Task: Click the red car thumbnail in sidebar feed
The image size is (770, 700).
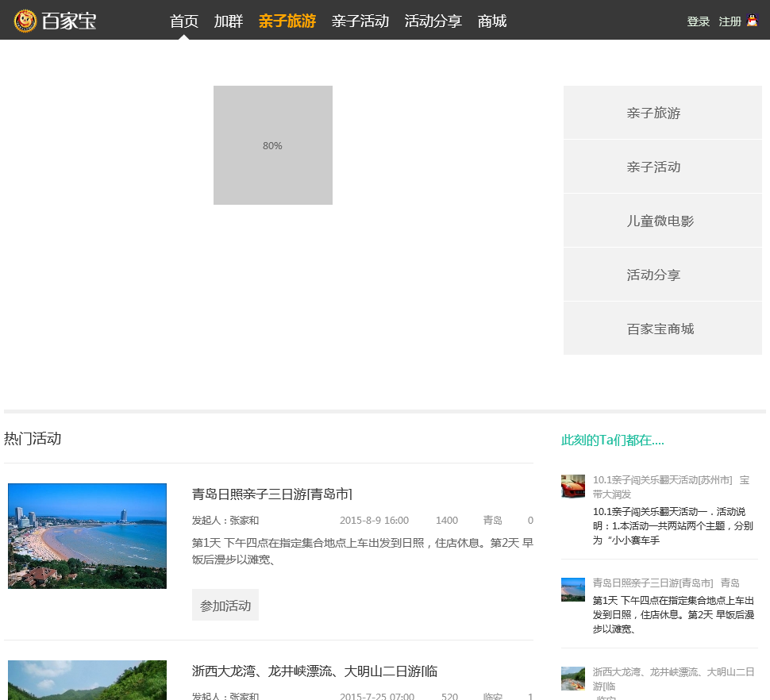Action: [573, 487]
